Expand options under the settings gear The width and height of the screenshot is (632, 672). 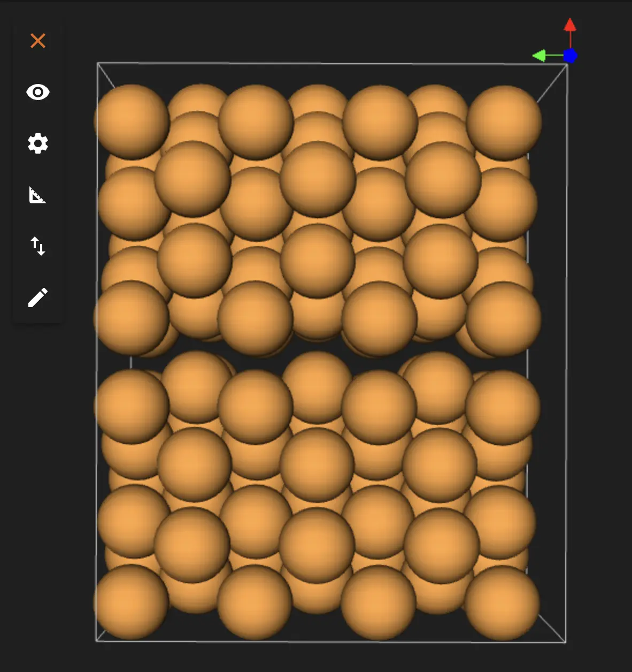click(37, 143)
